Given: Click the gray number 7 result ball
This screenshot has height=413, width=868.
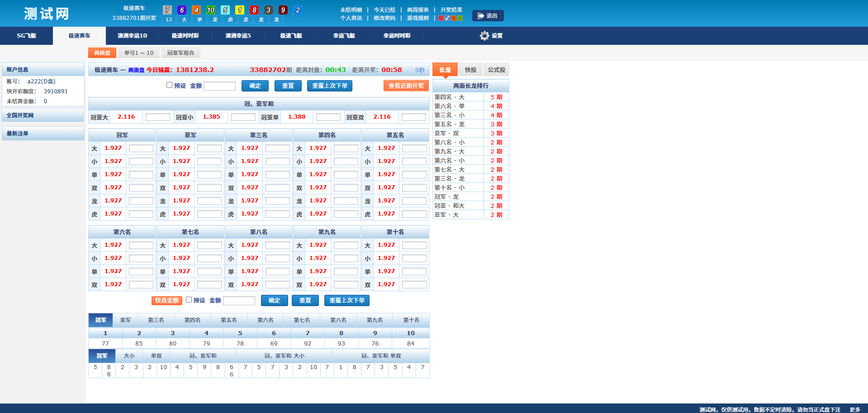Looking at the screenshot, I should [x=167, y=10].
